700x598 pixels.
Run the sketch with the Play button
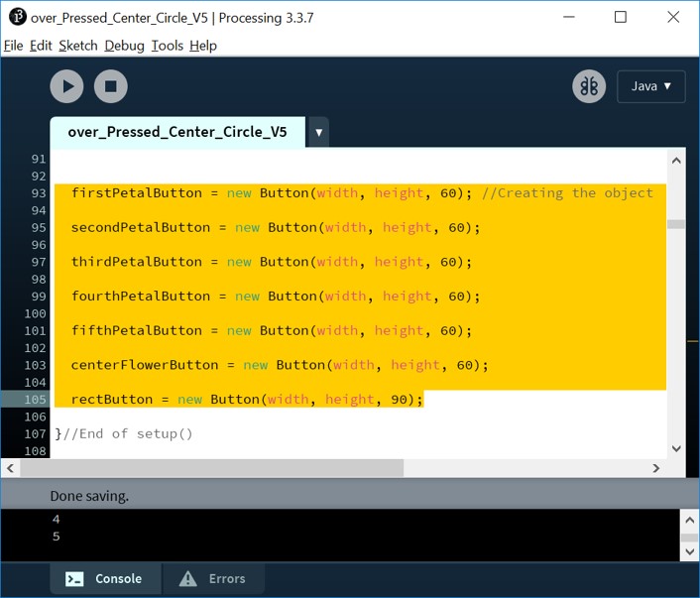click(x=66, y=86)
